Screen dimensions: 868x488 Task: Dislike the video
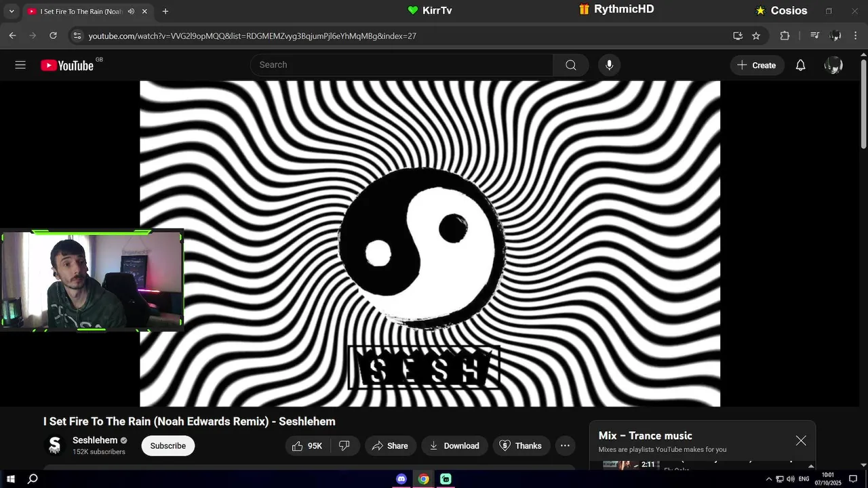click(x=344, y=446)
